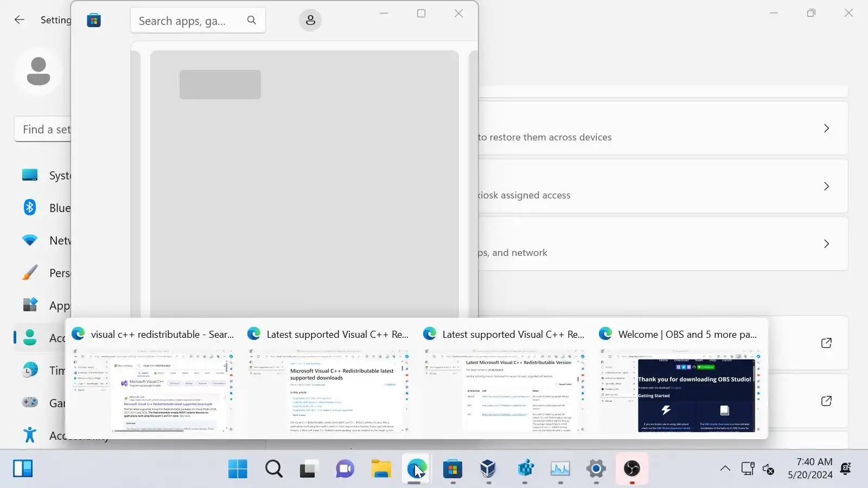
Task: Go back using Settings back arrow
Action: point(20,20)
